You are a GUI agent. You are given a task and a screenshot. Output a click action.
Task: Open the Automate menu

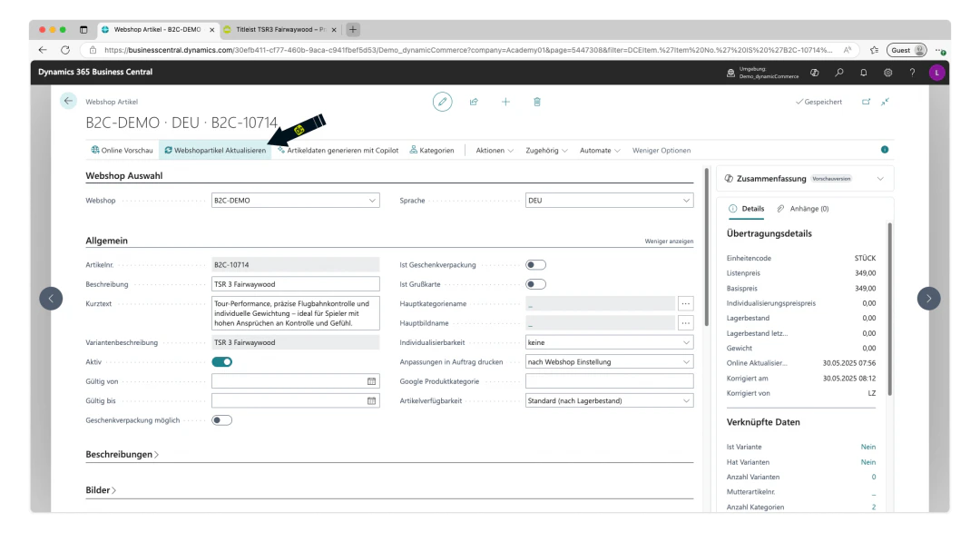pyautogui.click(x=600, y=151)
